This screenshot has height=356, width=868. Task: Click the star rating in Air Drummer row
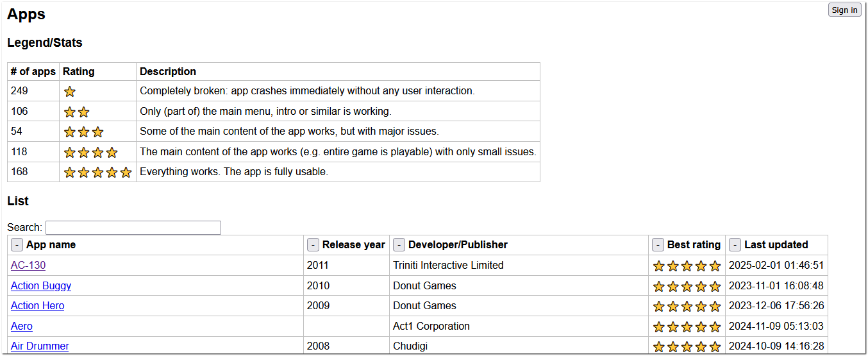[x=687, y=347]
